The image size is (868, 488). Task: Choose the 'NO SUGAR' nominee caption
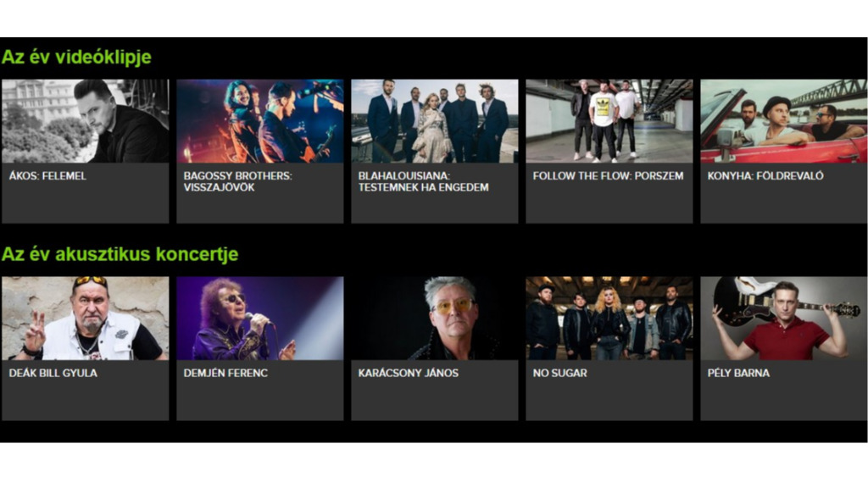[x=559, y=373]
